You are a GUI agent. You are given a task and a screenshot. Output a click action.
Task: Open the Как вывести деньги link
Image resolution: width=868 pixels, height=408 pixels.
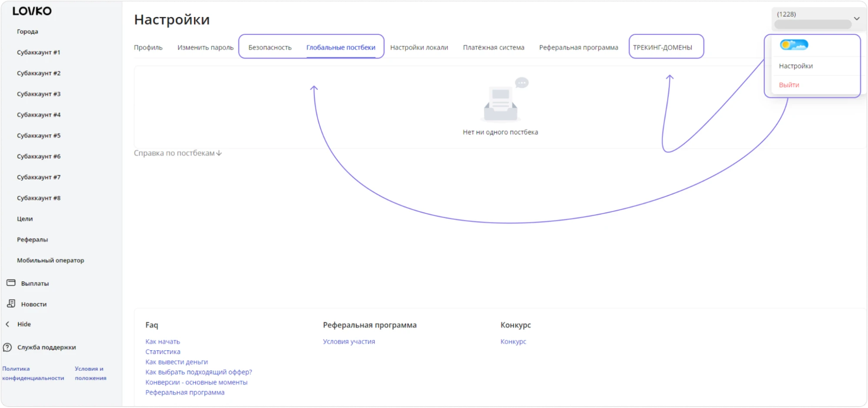[177, 362]
